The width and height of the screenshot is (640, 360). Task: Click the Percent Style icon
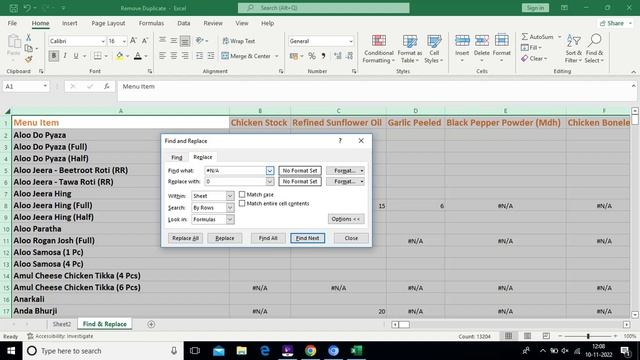click(312, 56)
